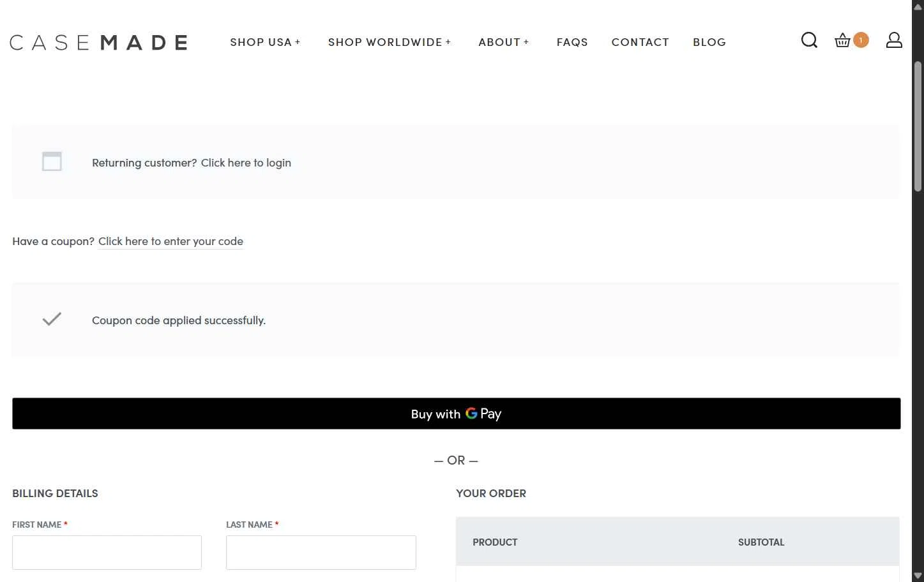
Task: Open the FAQs page
Action: tap(572, 42)
